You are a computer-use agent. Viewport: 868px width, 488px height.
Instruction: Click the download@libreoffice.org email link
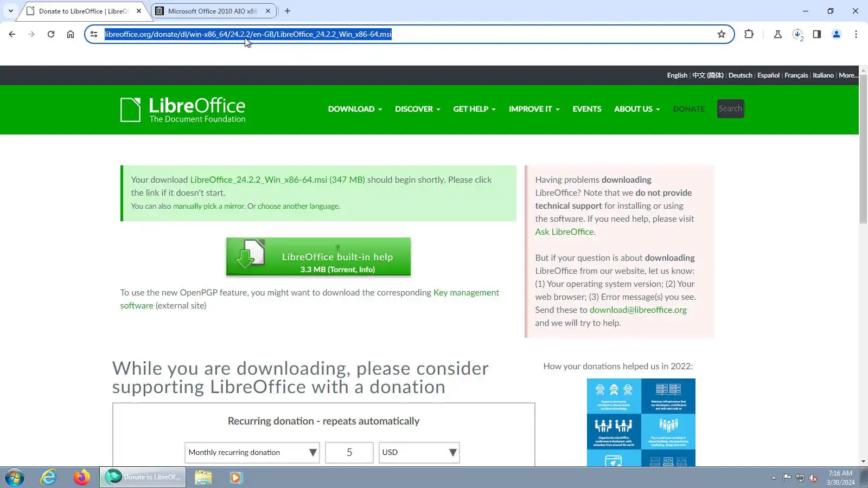click(638, 310)
